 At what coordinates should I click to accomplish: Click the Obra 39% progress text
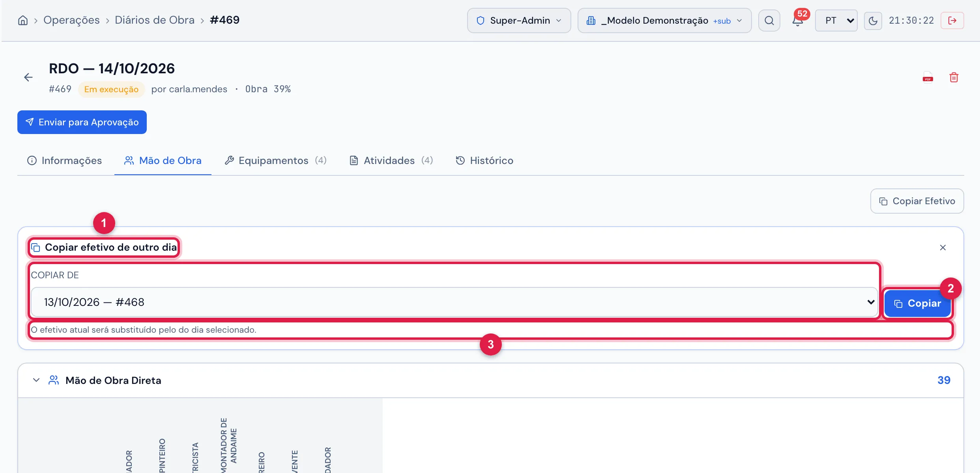[x=268, y=89]
